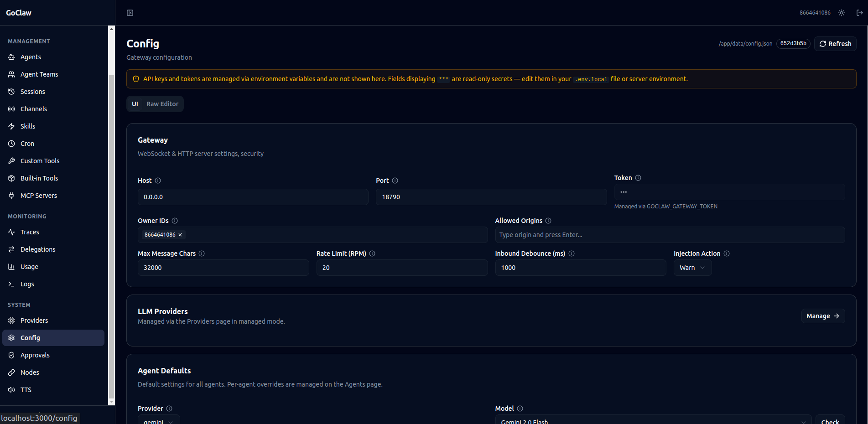Open TTS via the speaker icon
The height and width of the screenshot is (424, 868).
tap(12, 389)
